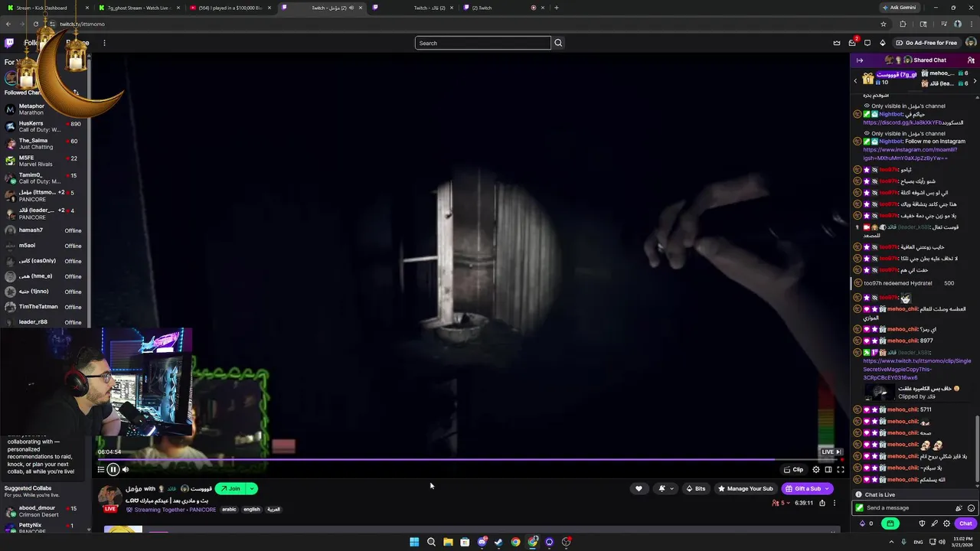The image size is (980, 551).
Task: Open the clip link in chat
Action: pos(916,369)
